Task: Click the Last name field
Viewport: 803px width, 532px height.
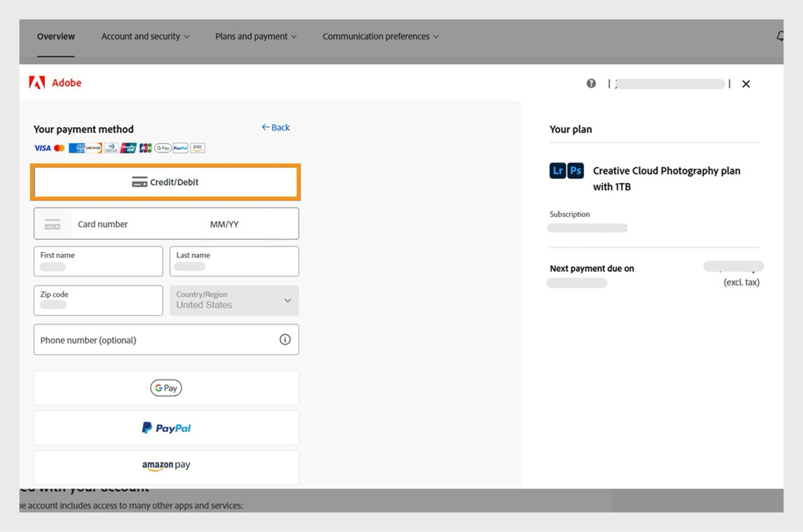Action: click(234, 261)
